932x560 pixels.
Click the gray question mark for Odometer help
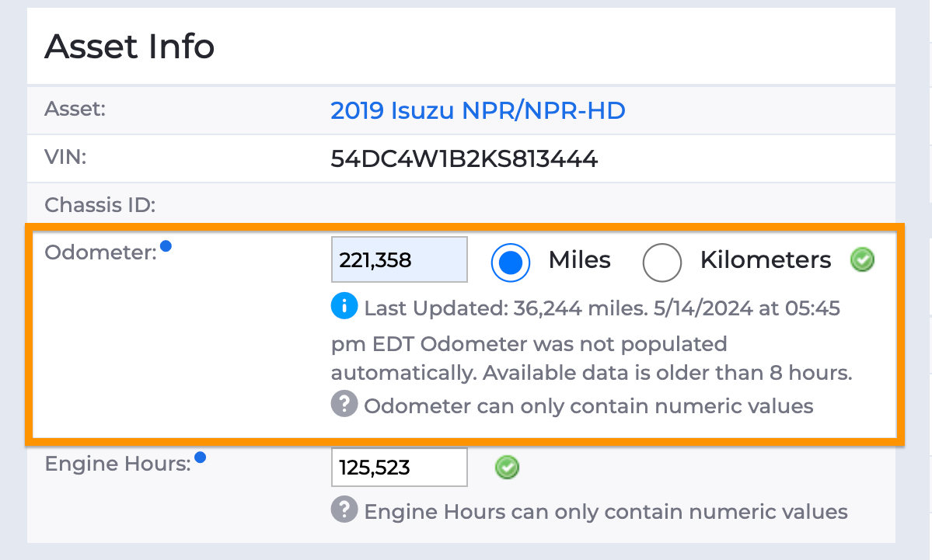[x=344, y=404]
